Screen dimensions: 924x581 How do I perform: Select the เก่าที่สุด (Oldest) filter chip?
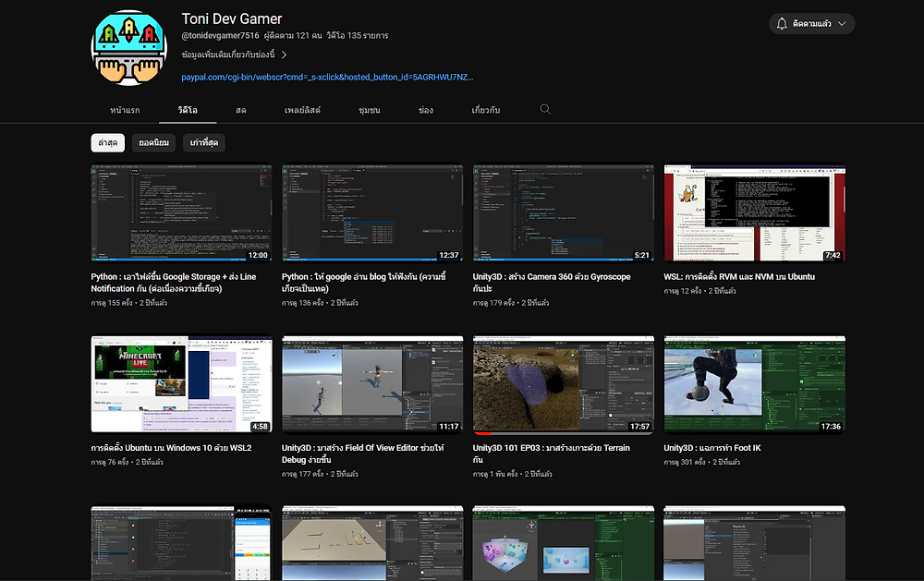click(203, 142)
